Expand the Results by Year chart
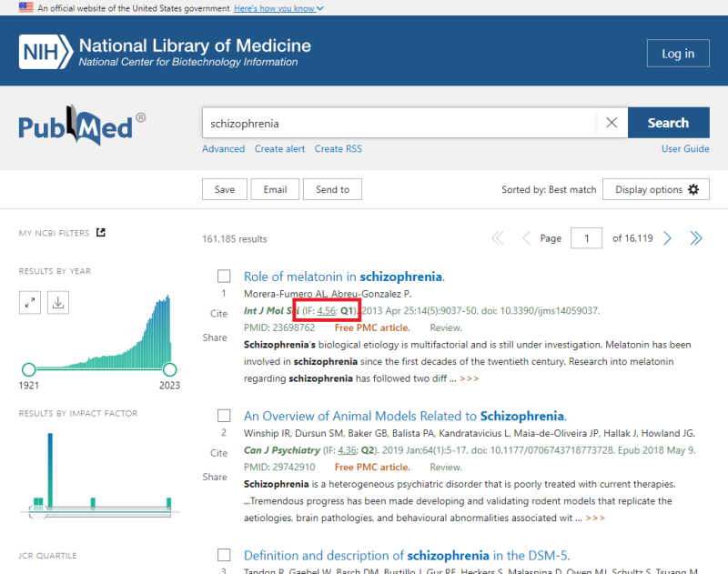This screenshot has height=574, width=728. point(29,301)
